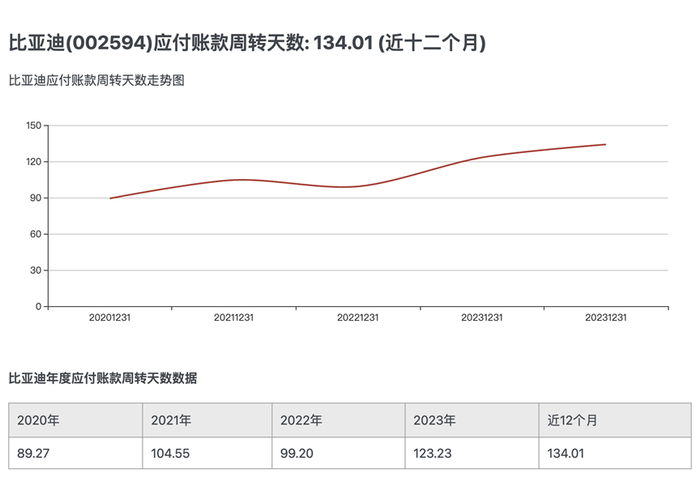
Task: Select the 134.01 value in the table
Action: 566,453
